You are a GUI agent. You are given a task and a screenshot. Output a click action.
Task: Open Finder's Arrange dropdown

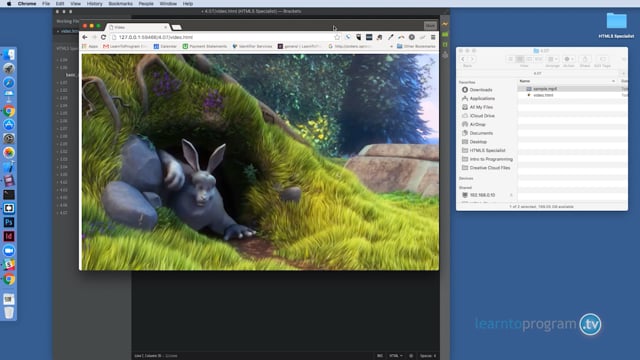(x=553, y=59)
